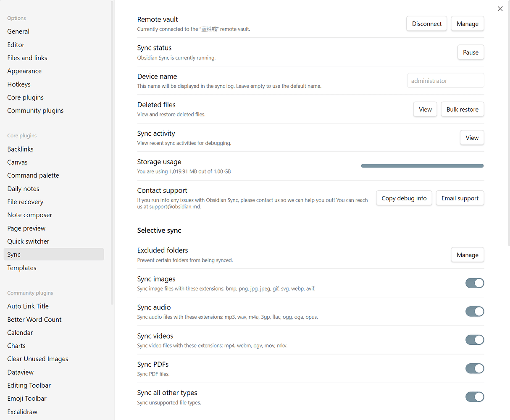Disable the Sync images option
510x420 pixels.
[474, 283]
